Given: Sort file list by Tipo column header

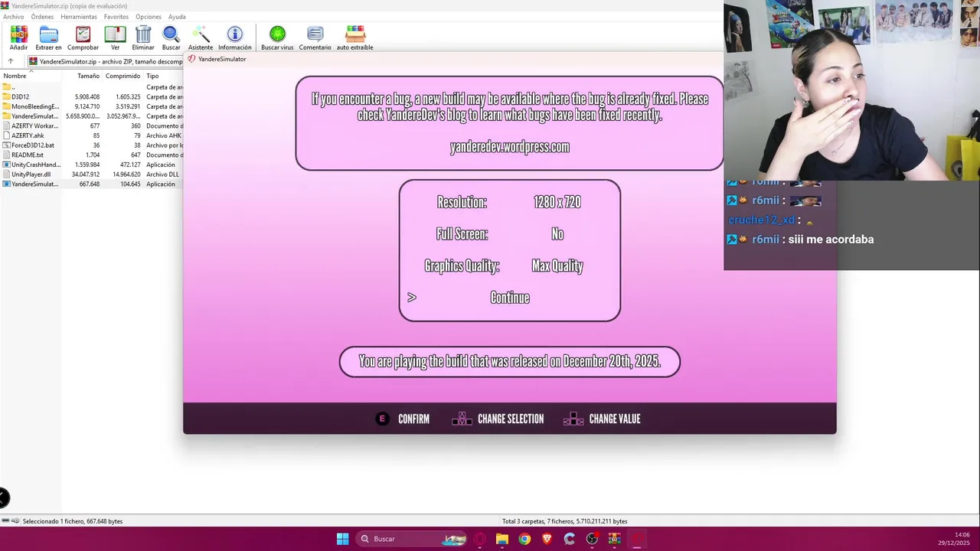Looking at the screenshot, I should coord(163,76).
